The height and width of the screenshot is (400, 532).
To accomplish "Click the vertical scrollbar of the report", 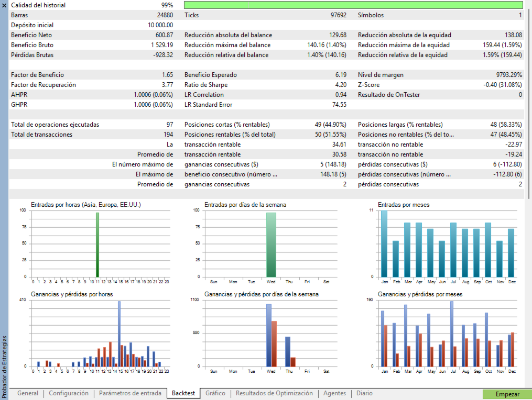I will [528, 105].
